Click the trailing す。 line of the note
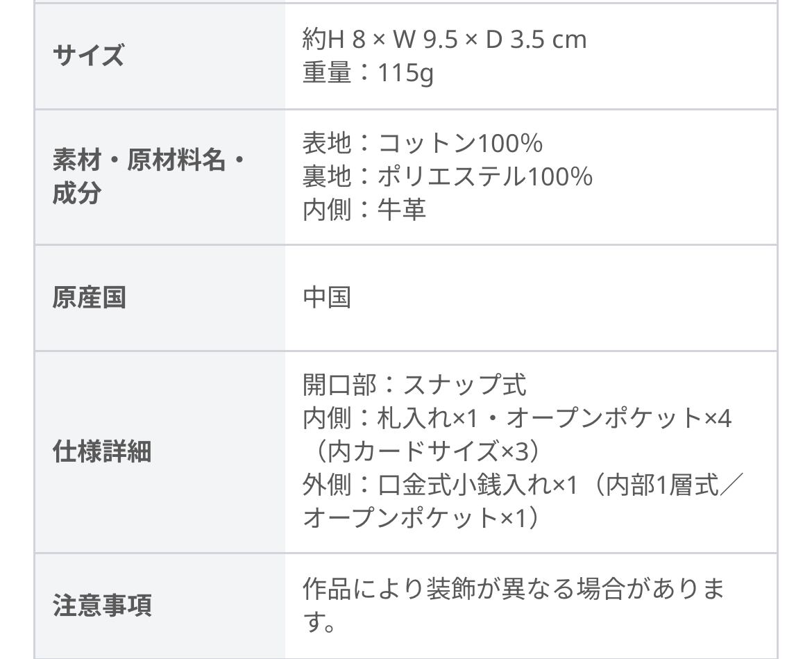Image resolution: width=812 pixels, height=659 pixels. (320, 622)
